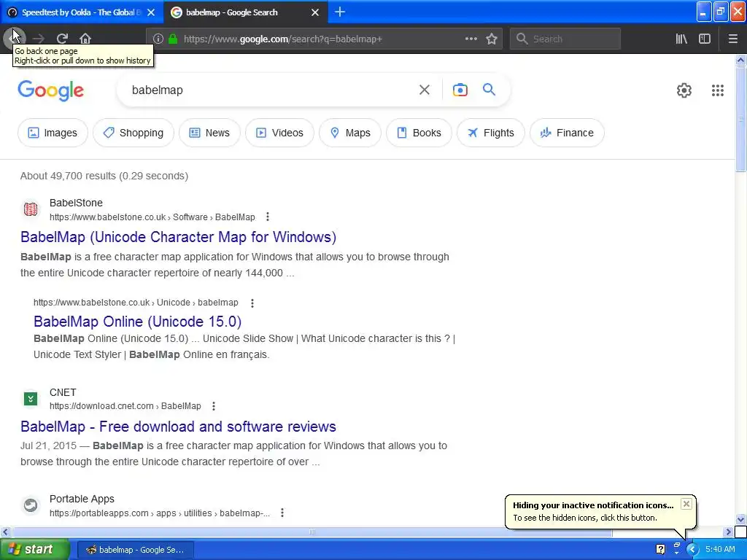Open BabelMap Unicode Character Map for Windows link
The width and height of the screenshot is (747, 560).
(x=178, y=237)
